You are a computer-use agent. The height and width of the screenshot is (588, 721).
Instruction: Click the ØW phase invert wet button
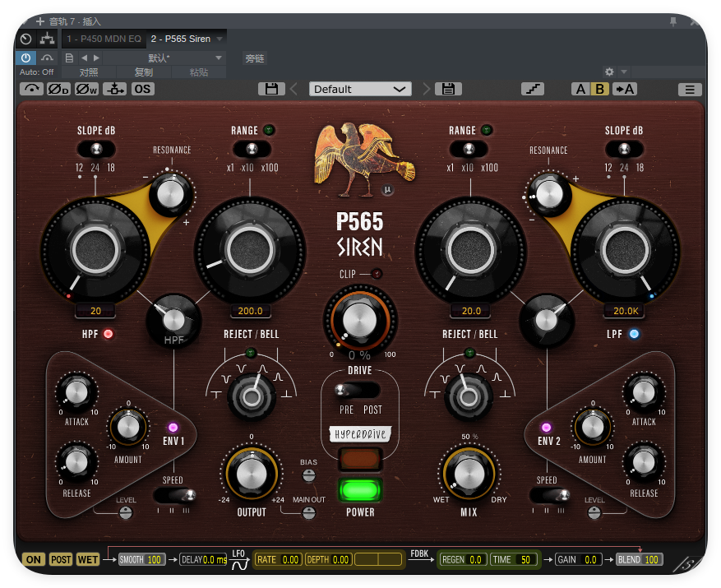pos(86,89)
